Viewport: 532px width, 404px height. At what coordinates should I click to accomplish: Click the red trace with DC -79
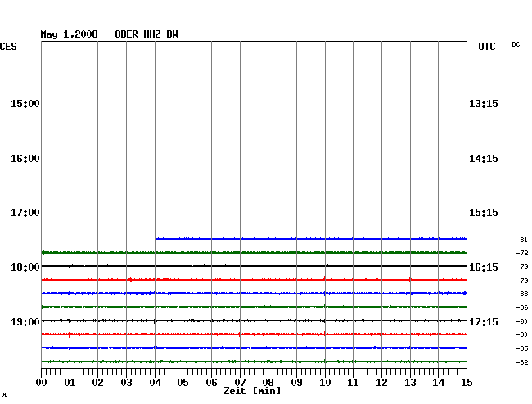(254, 280)
